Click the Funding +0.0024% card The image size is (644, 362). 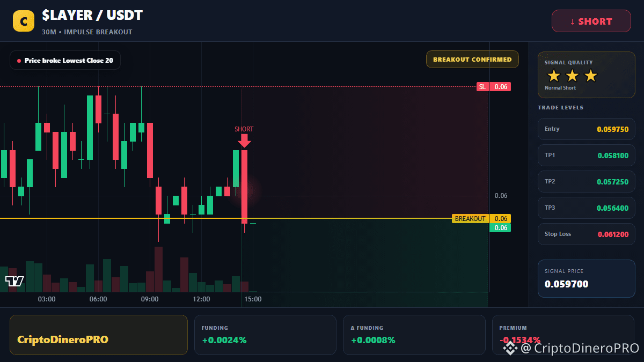click(x=265, y=335)
